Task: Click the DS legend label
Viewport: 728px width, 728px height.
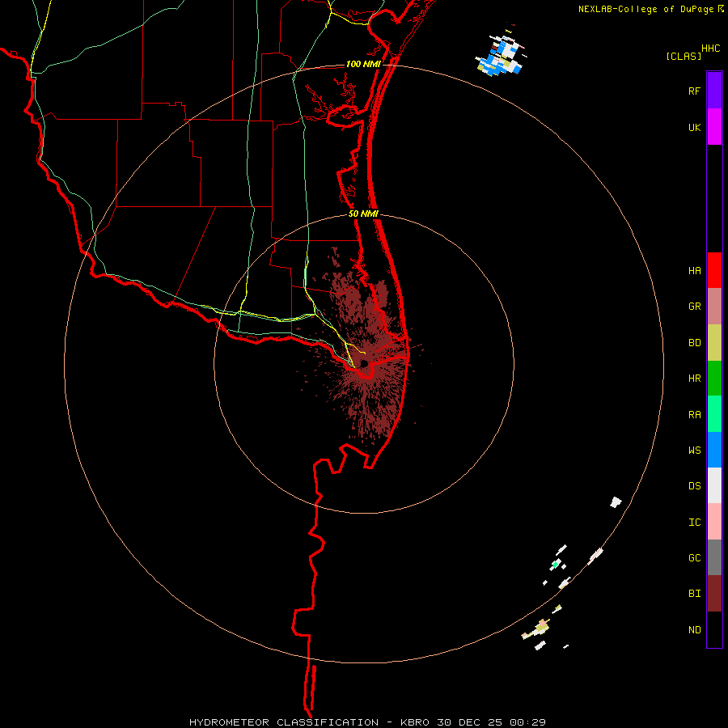Action: (695, 486)
